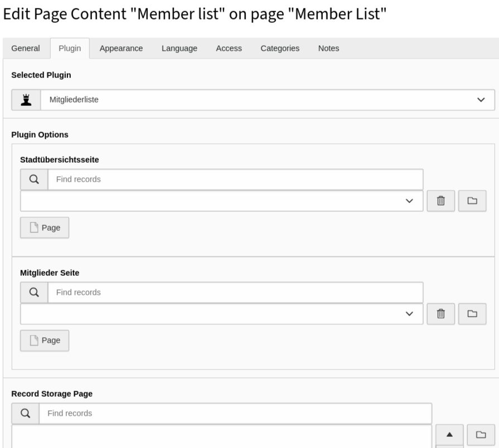The height and width of the screenshot is (448, 499).
Task: Delete the Mitglieder Seite selection via trash icon
Action: point(441,314)
